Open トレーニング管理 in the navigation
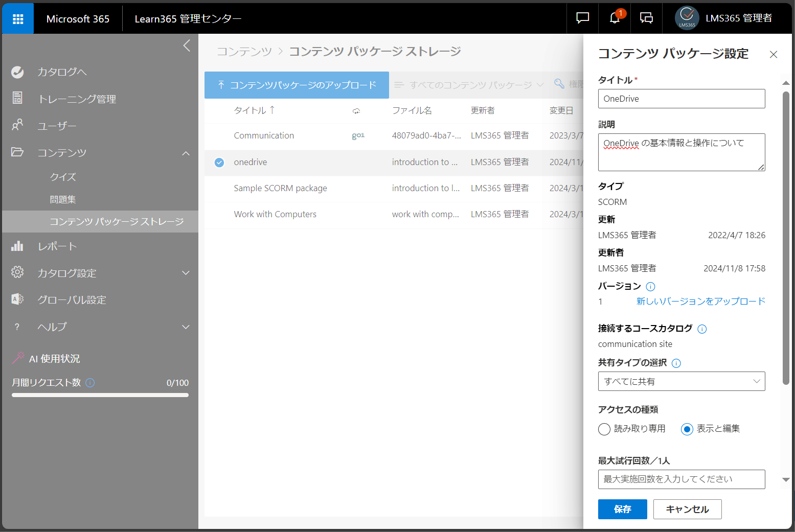Image resolution: width=795 pixels, height=532 pixels. click(x=77, y=99)
